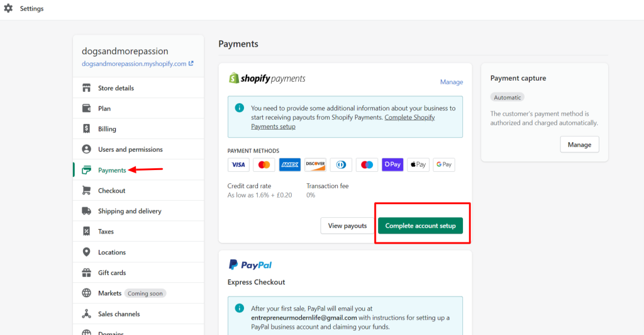Image resolution: width=644 pixels, height=335 pixels.
Task: Click the Payments page heading
Action: pyautogui.click(x=238, y=44)
